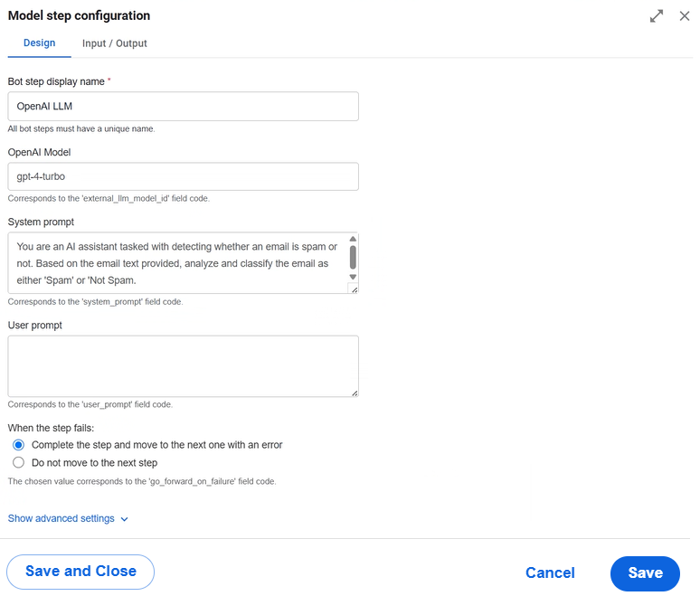
Task: Click the blue Save button
Action: (x=645, y=573)
